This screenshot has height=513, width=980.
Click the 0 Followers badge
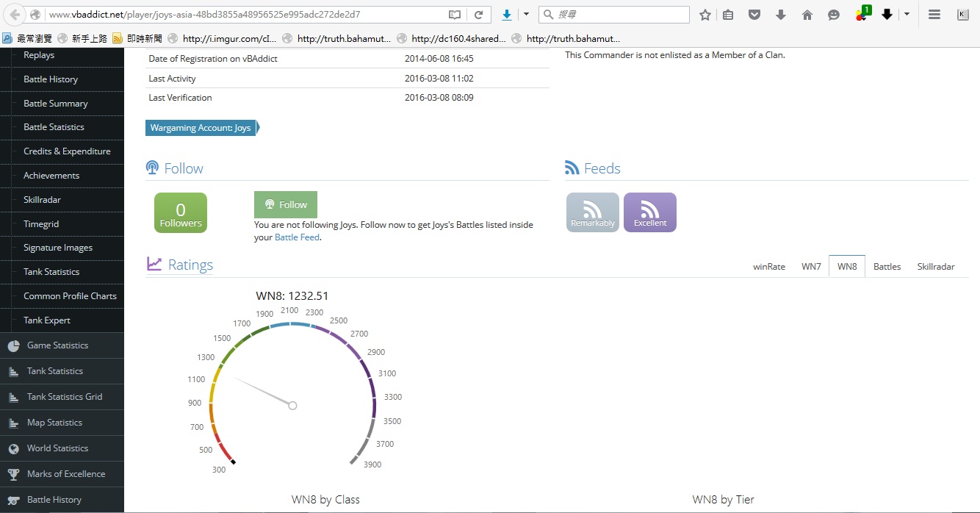coord(181,213)
